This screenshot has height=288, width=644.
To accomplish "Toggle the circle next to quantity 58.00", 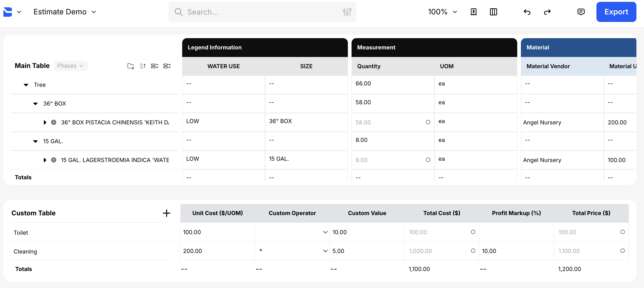I will point(428,122).
